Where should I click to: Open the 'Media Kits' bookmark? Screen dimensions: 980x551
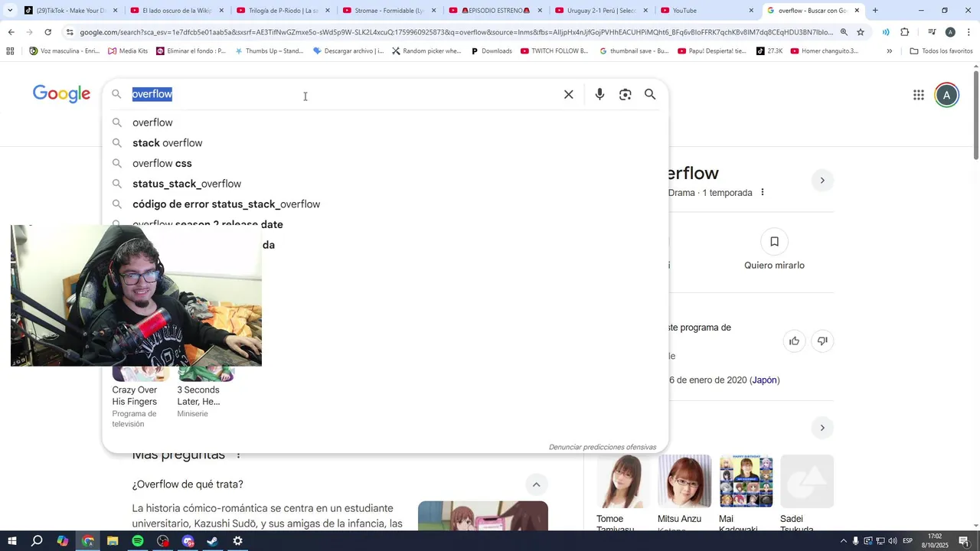point(128,51)
